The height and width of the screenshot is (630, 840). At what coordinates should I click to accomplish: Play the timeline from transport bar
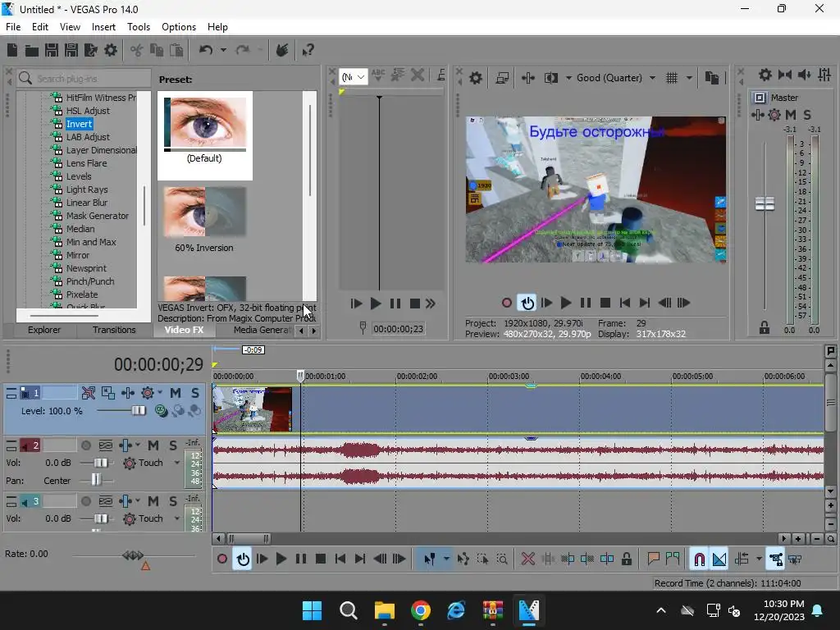click(281, 559)
